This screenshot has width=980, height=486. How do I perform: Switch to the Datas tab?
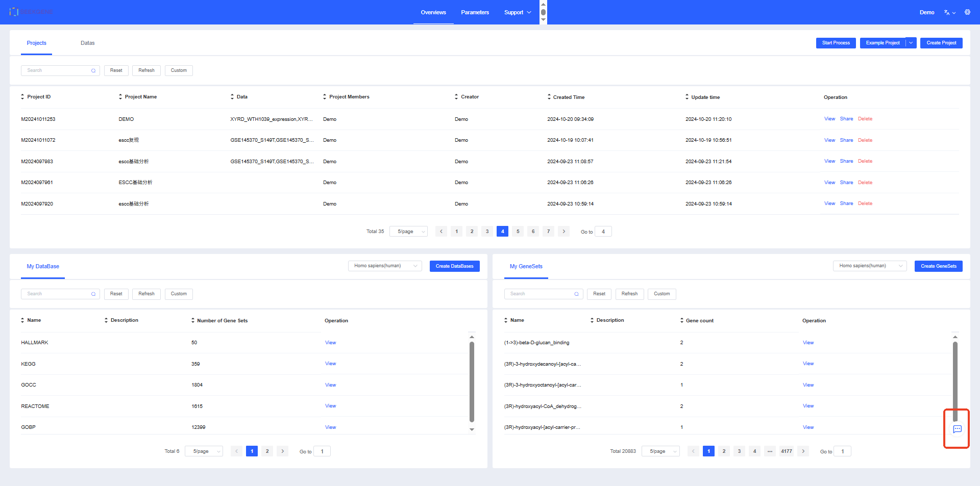tap(87, 43)
